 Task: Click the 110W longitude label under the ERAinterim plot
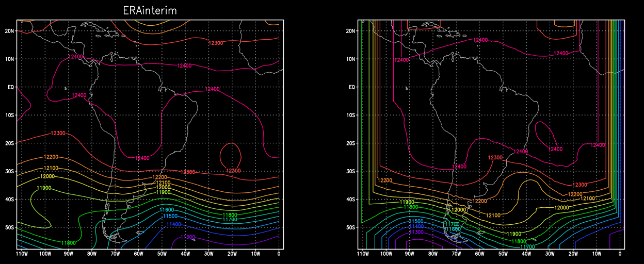(x=21, y=254)
